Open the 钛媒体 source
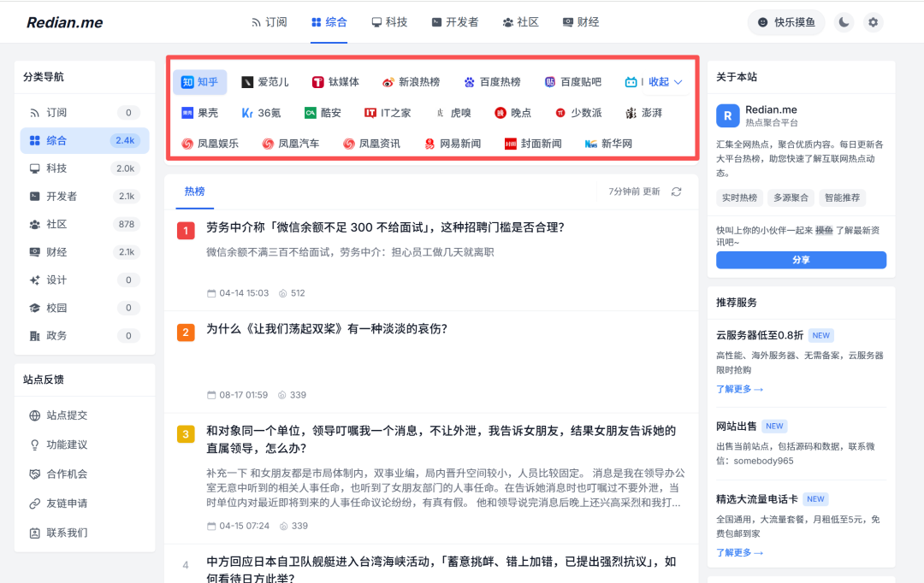This screenshot has height=583, width=924. [x=335, y=82]
